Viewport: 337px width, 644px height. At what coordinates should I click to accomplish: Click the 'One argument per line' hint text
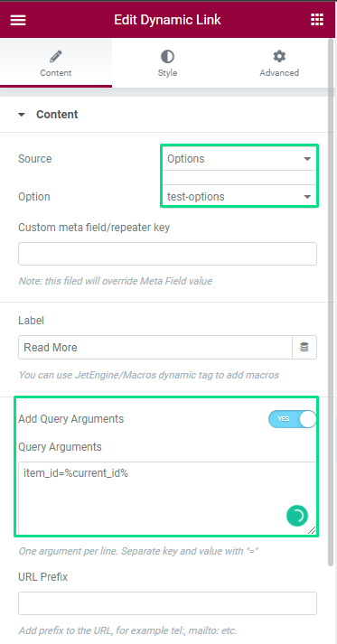coord(138,551)
